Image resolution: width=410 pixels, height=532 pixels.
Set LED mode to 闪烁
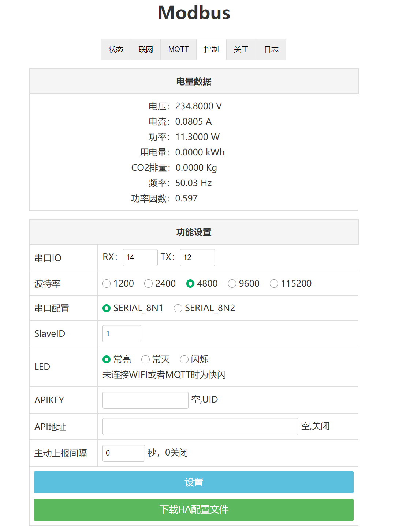pyautogui.click(x=184, y=359)
